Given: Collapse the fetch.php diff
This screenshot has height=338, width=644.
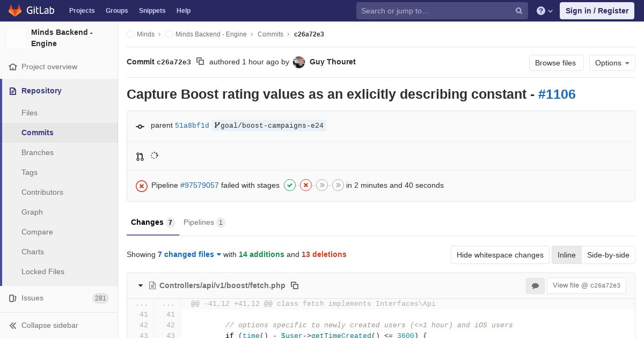Looking at the screenshot, I should click(x=141, y=285).
